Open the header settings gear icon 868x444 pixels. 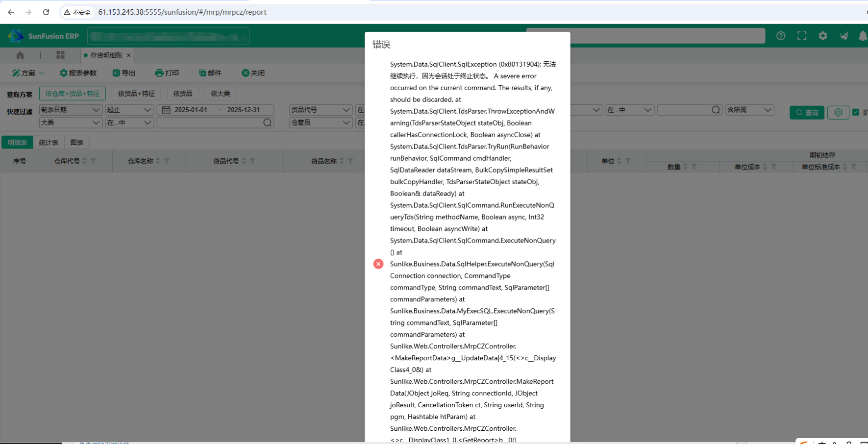tap(823, 36)
